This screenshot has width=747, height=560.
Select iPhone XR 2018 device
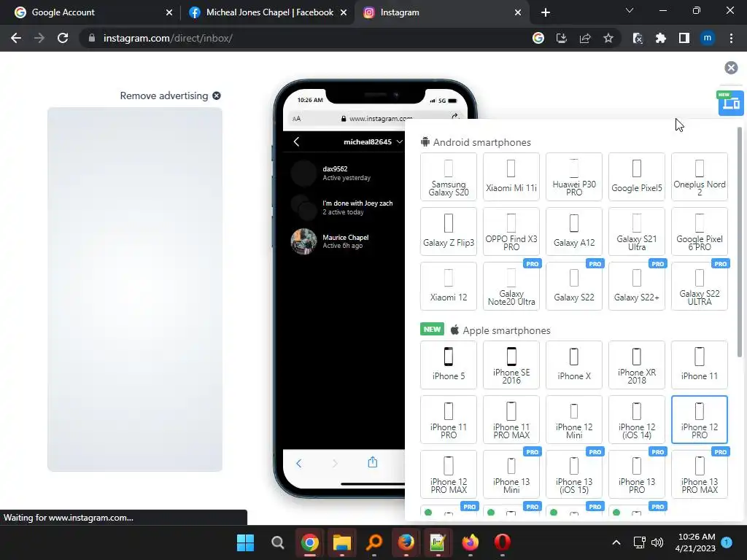tap(636, 365)
